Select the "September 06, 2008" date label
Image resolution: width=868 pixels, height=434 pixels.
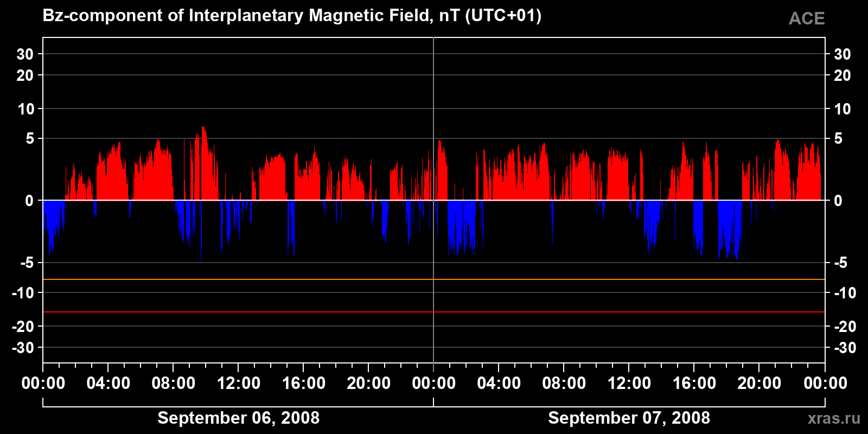[x=238, y=418]
